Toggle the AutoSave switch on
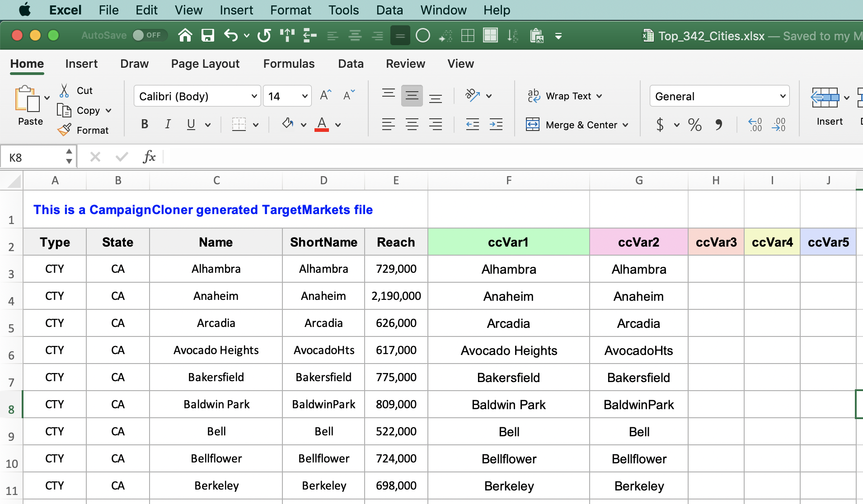The width and height of the screenshot is (863, 504). pos(150,35)
